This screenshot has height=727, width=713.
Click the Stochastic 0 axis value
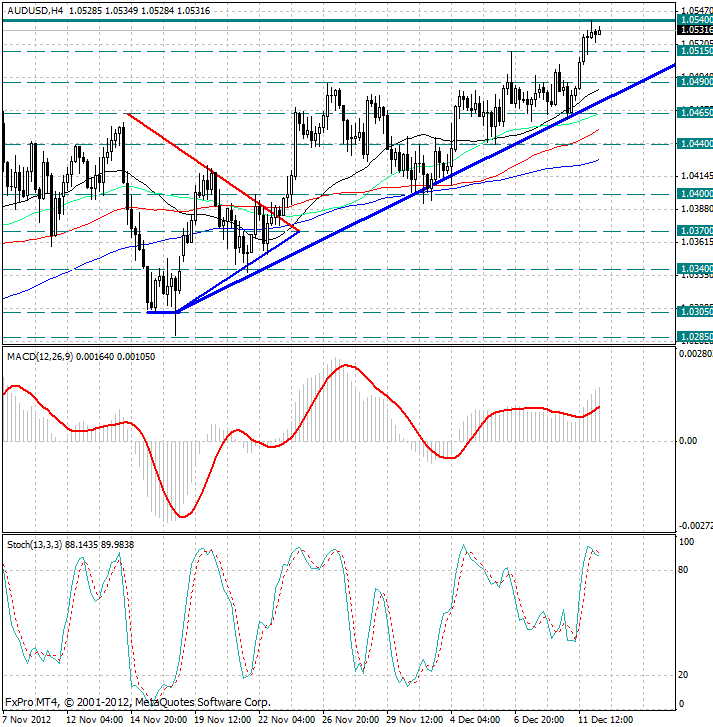point(681,704)
